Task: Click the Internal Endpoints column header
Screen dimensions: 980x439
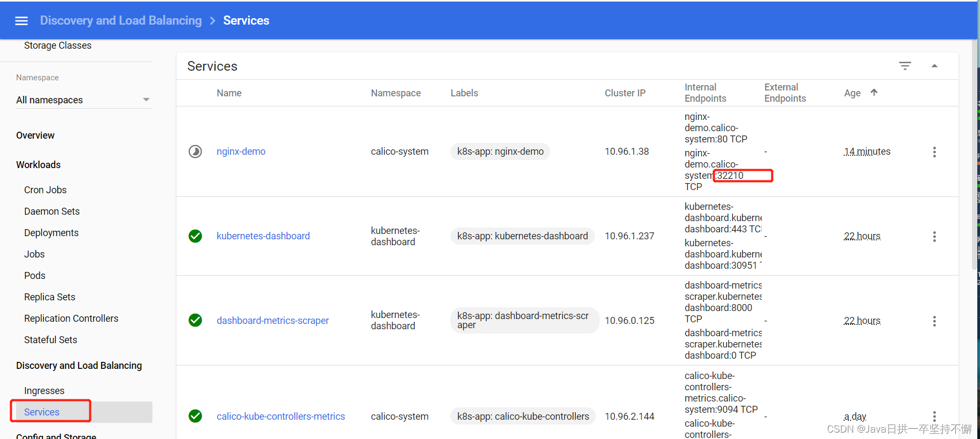Action: click(x=706, y=93)
